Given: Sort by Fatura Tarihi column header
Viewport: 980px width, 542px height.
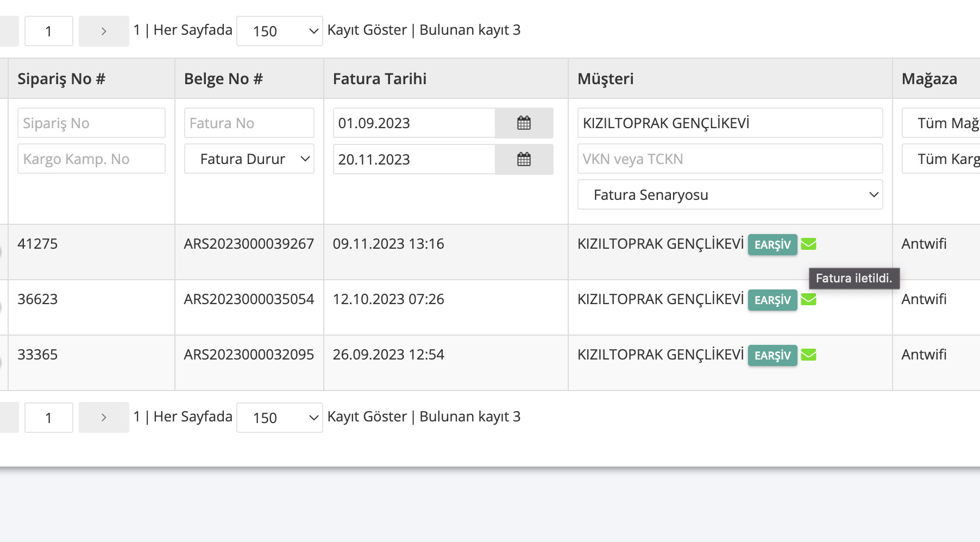Looking at the screenshot, I should click(x=379, y=79).
